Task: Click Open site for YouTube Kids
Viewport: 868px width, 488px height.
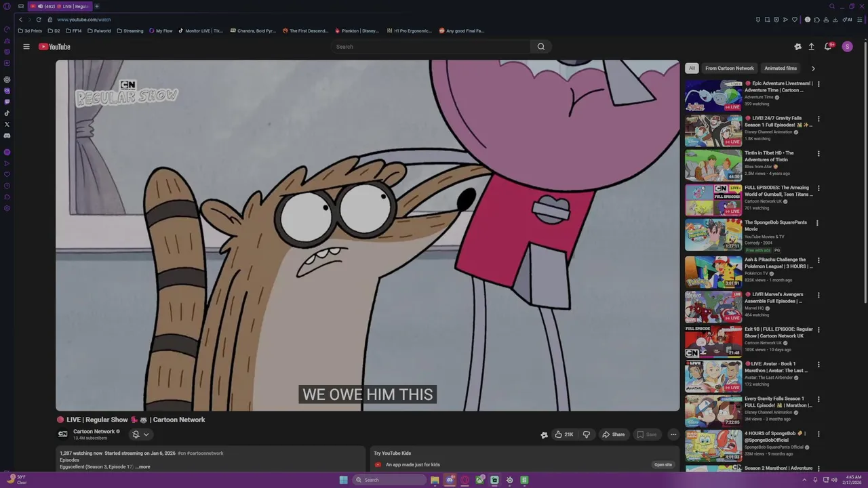Action: tap(663, 465)
